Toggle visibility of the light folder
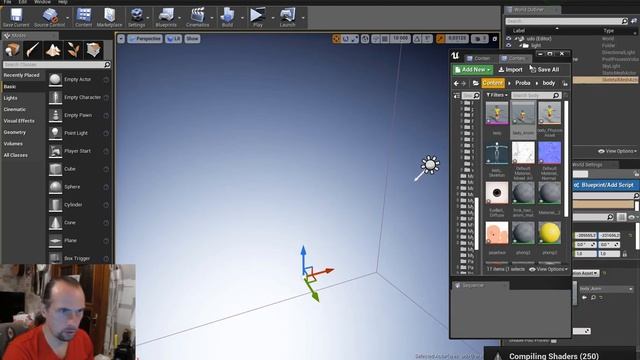640x360 pixels. click(x=509, y=46)
